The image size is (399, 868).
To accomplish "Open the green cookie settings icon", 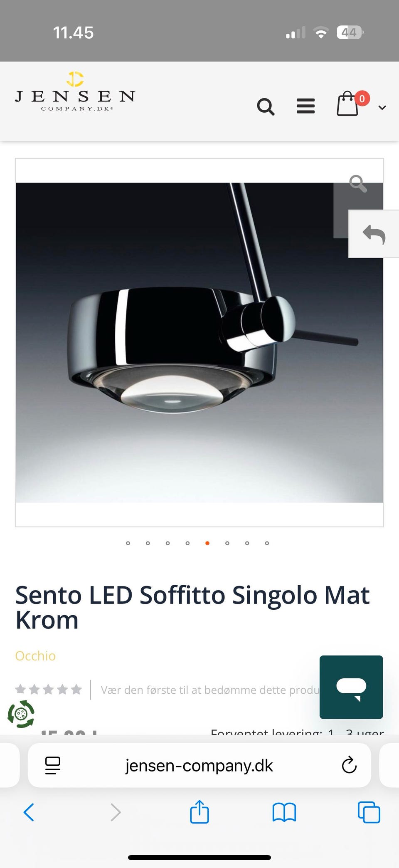I will pyautogui.click(x=21, y=714).
